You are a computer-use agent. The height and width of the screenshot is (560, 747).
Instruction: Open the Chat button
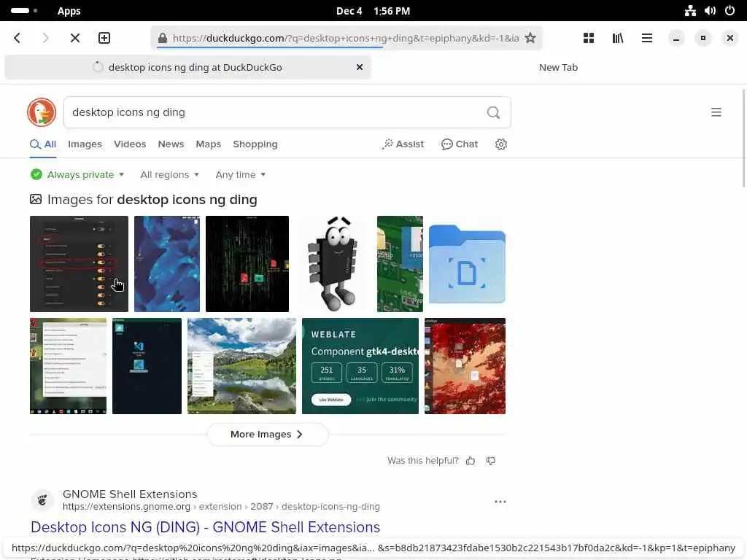coord(460,144)
